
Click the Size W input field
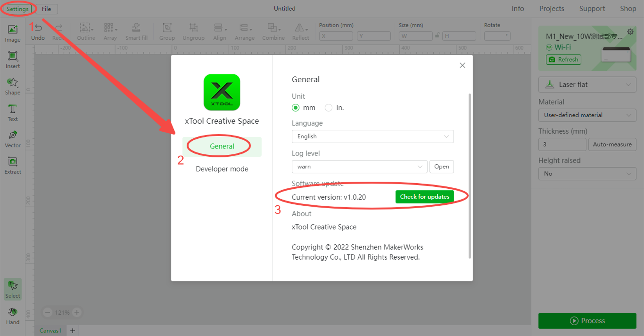click(415, 36)
